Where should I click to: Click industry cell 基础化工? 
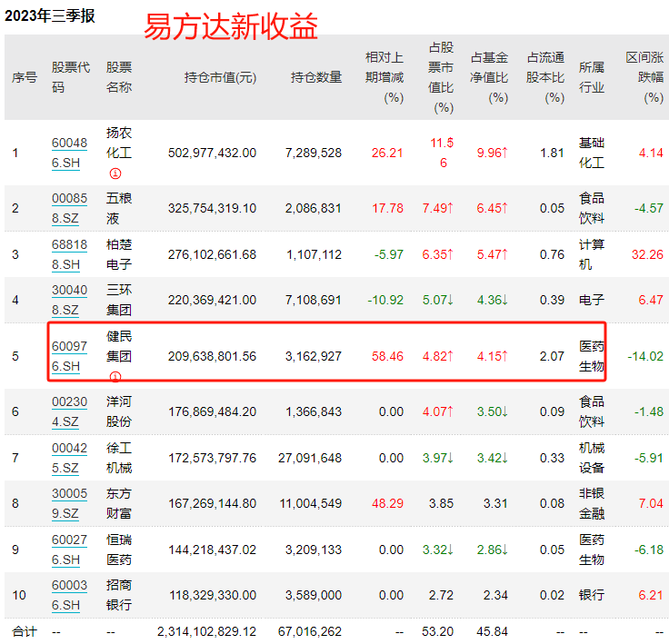click(x=592, y=154)
